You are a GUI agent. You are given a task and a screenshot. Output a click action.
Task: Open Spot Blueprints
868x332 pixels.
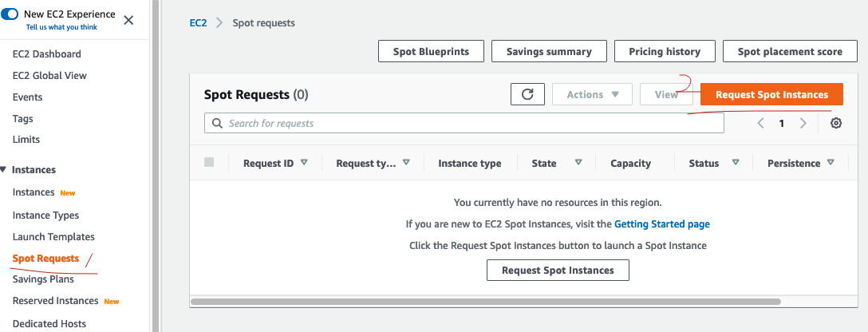(x=432, y=51)
